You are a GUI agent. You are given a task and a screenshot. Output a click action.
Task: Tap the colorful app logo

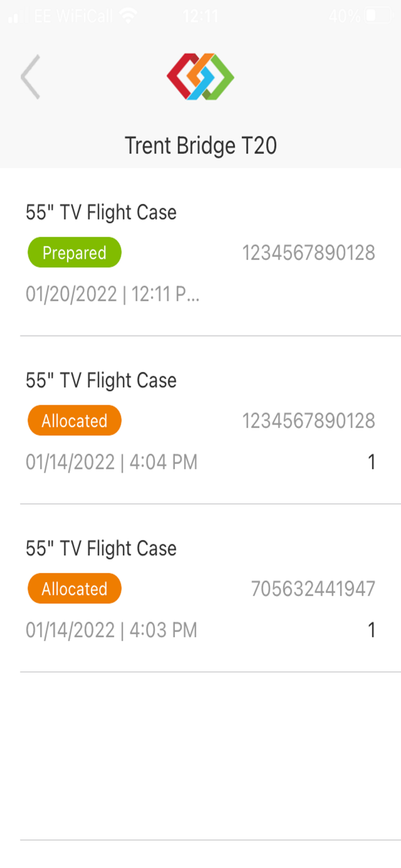tap(200, 76)
